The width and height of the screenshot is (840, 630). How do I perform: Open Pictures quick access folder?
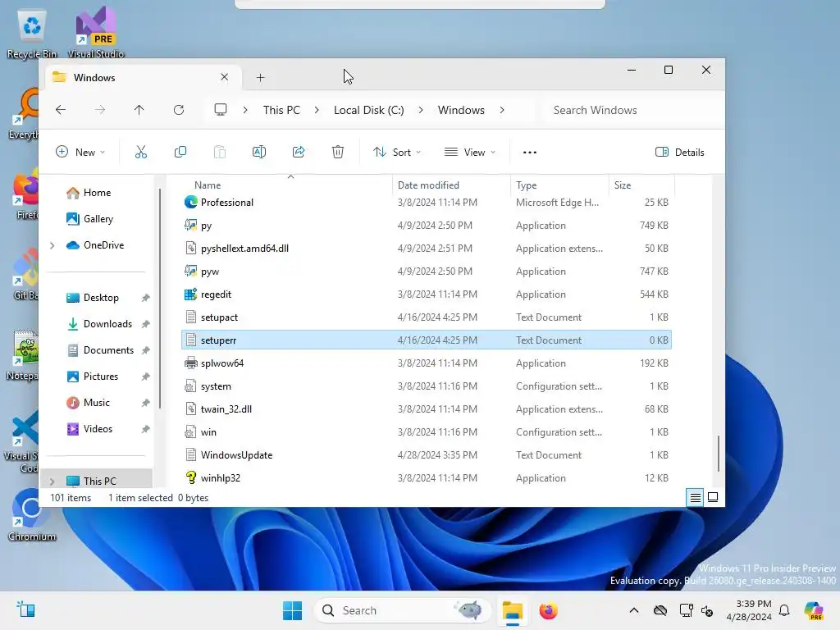click(99, 377)
